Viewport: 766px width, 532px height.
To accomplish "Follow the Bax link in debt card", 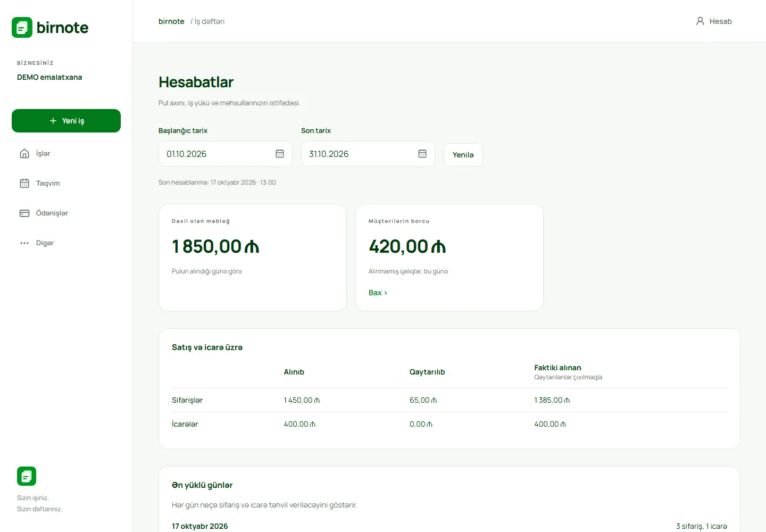I will (x=378, y=293).
